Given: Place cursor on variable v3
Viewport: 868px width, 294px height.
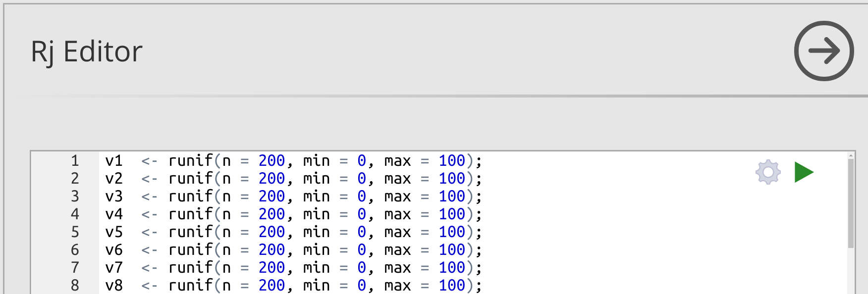Looking at the screenshot, I should pyautogui.click(x=114, y=196).
